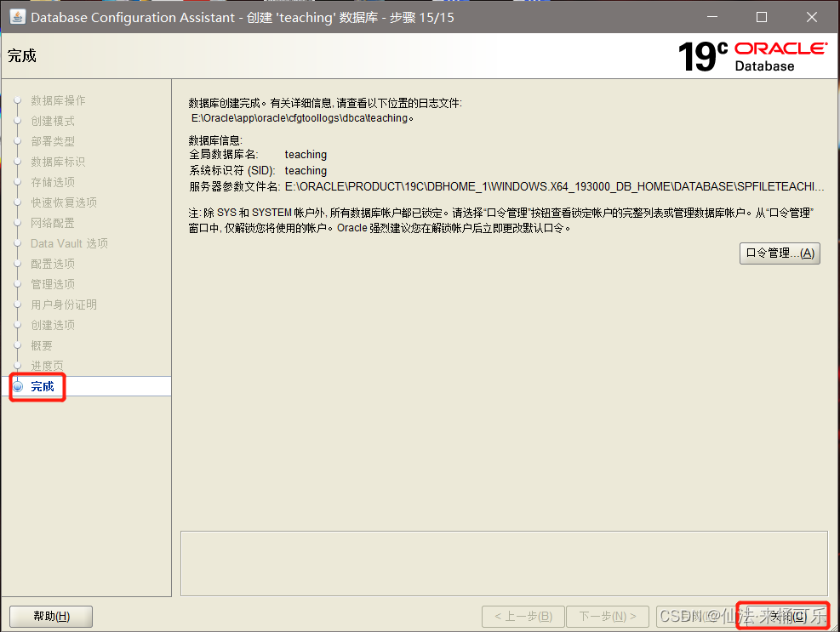The image size is (840, 632).
Task: Click the blue bullet beside 完成 step
Action: [x=18, y=386]
